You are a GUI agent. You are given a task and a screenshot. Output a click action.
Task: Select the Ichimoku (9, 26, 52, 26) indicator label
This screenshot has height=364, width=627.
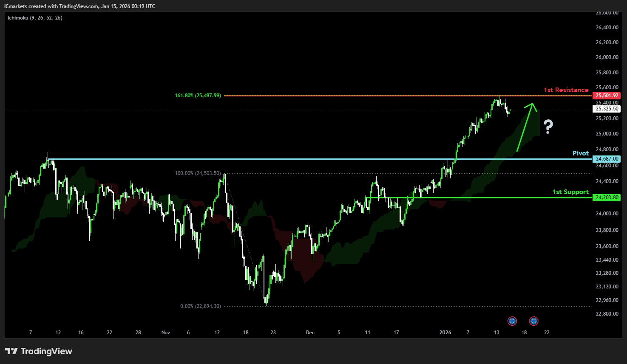35,18
